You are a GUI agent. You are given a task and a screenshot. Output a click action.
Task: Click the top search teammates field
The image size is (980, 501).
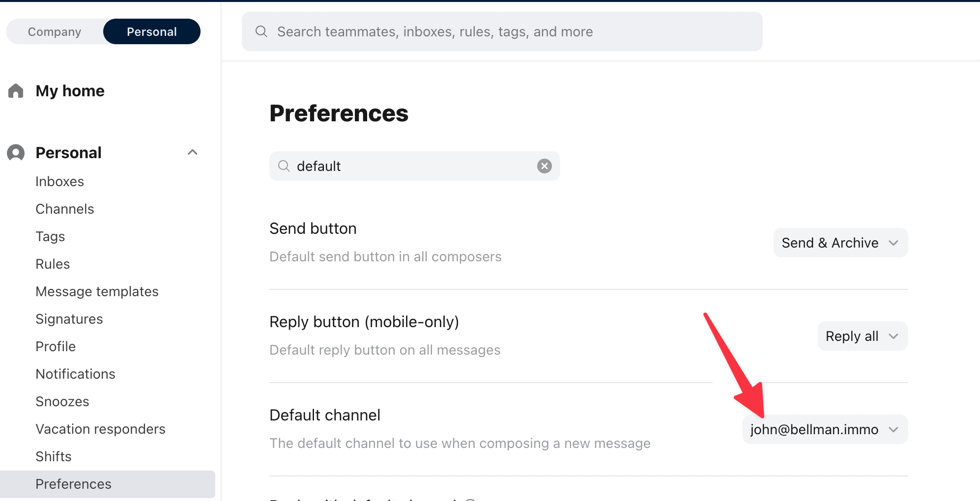(x=502, y=31)
